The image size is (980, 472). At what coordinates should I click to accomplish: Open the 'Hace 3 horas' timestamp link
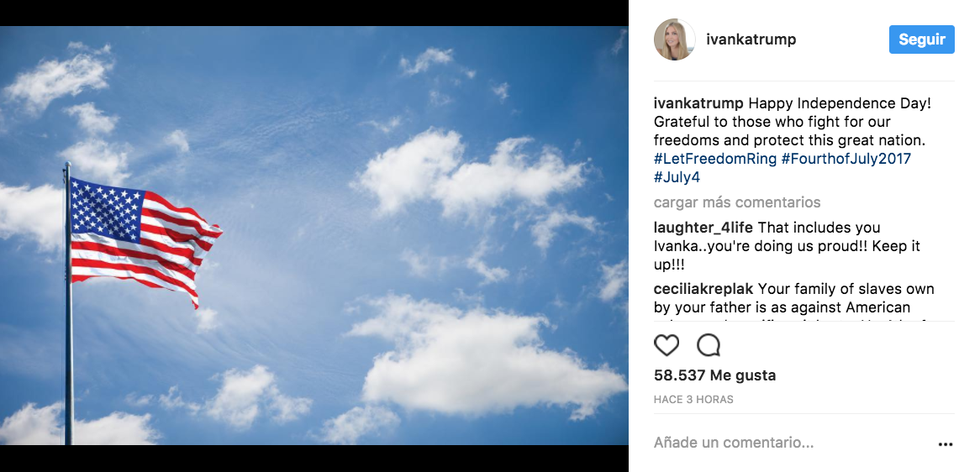(693, 400)
